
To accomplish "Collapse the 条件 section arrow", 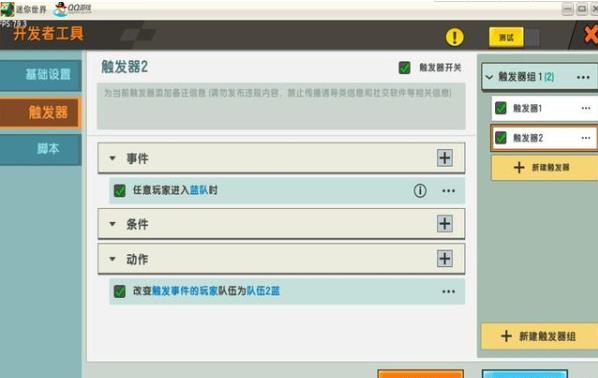I will 113,224.
